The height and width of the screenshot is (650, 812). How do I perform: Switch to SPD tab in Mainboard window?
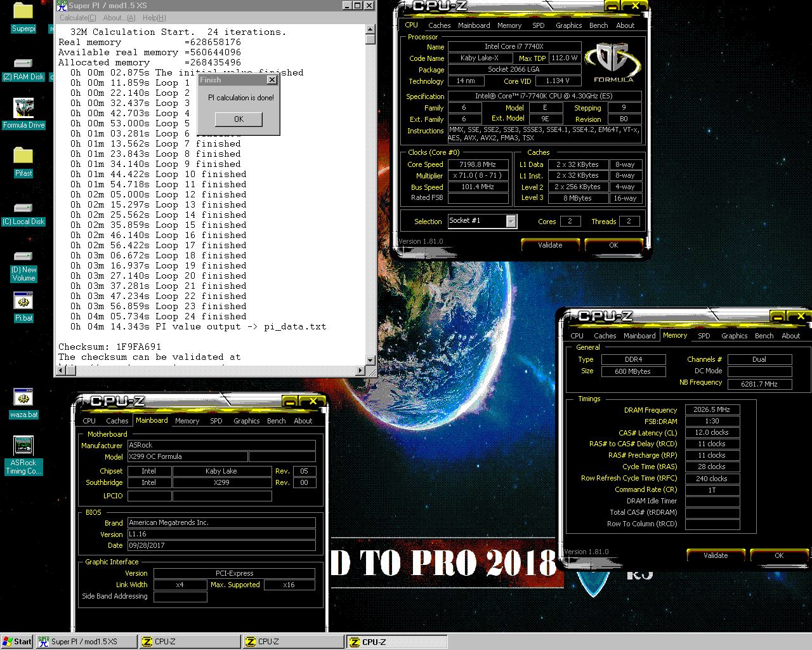[216, 421]
